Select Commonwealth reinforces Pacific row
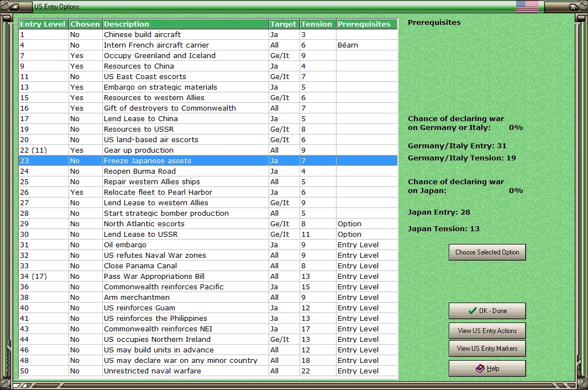Image resolution: width=588 pixels, height=390 pixels. [x=208, y=287]
